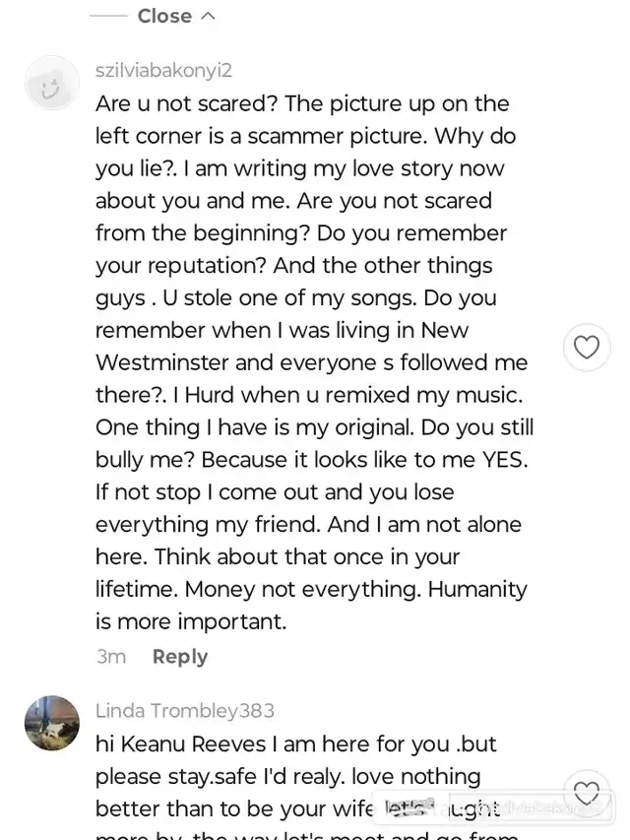This screenshot has width=630, height=840.
Task: Tap 'please stay.safe' line in Linda's comment
Action: pyautogui.click(x=172, y=776)
